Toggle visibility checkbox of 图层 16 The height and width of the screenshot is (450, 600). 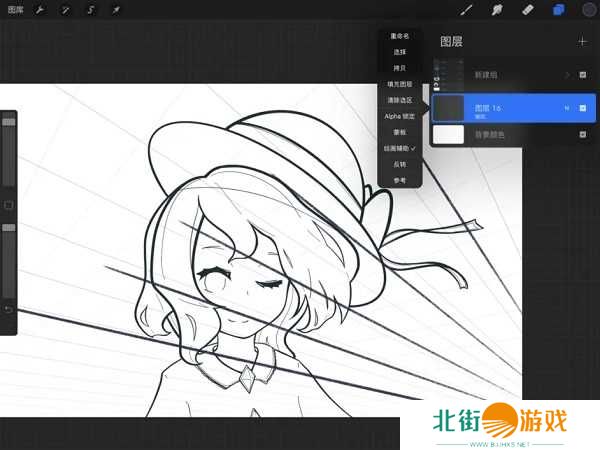(x=583, y=107)
